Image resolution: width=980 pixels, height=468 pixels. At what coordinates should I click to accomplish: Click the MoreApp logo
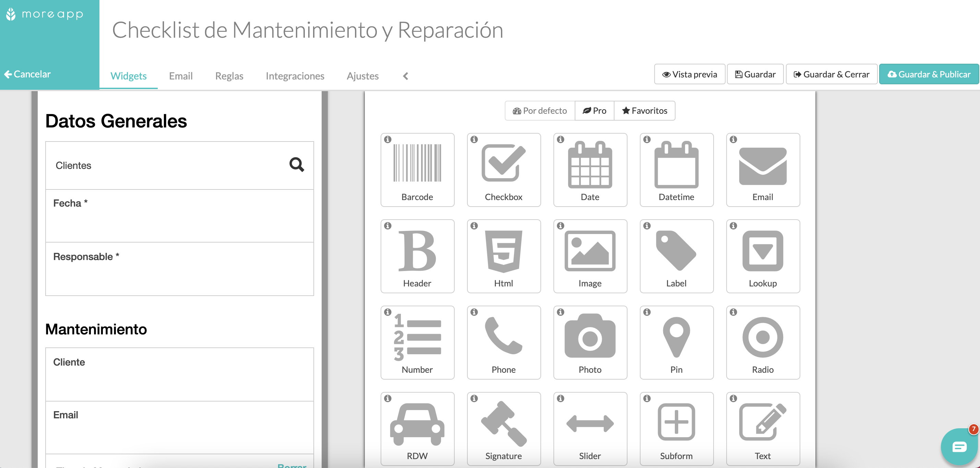[x=45, y=14]
